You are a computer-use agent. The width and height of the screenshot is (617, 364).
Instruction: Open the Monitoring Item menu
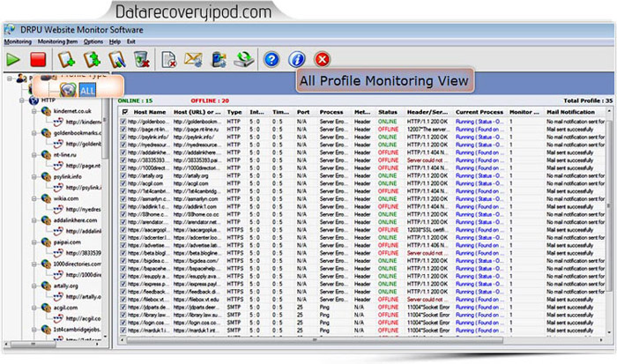pos(57,41)
